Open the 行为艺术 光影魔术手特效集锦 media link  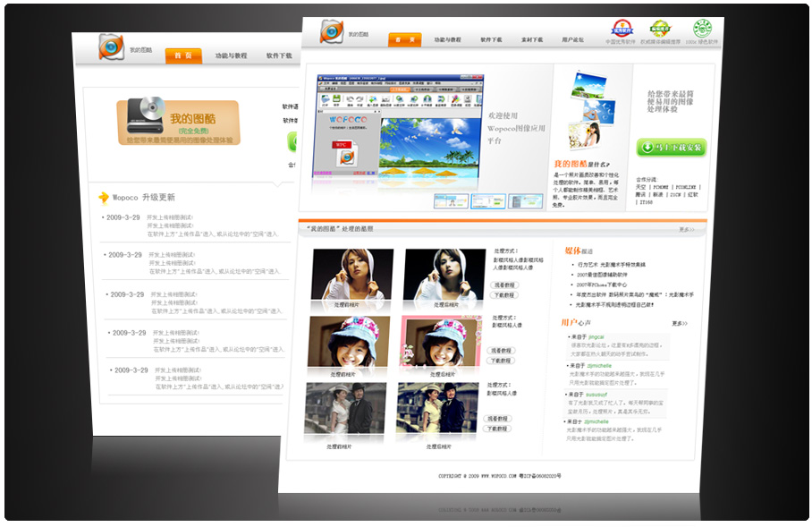point(612,265)
